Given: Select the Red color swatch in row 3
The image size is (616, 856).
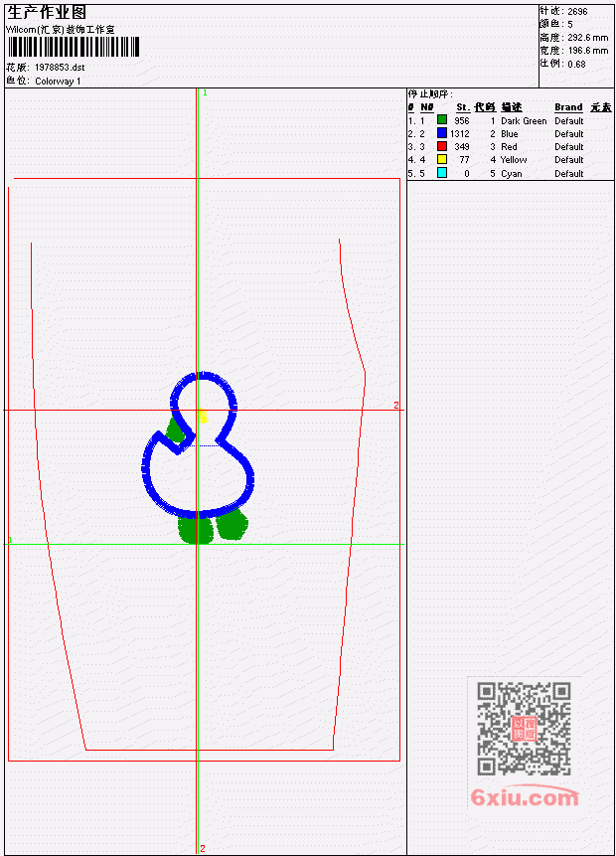Looking at the screenshot, I should pos(442,146).
